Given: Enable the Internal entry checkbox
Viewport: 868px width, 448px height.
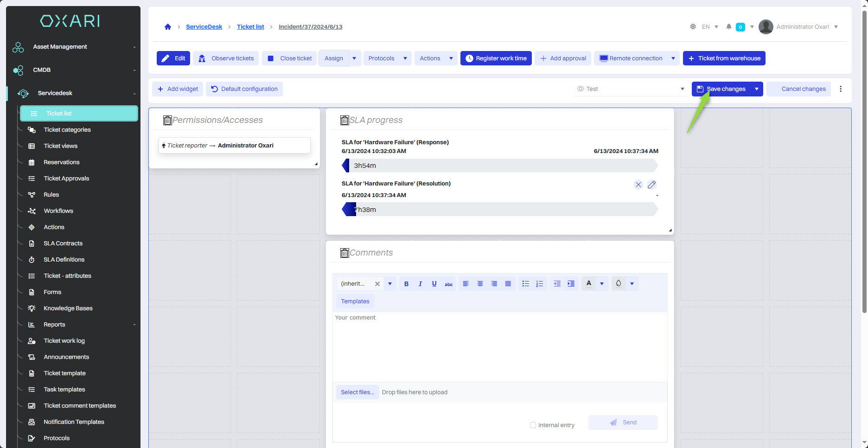Looking at the screenshot, I should (x=533, y=425).
